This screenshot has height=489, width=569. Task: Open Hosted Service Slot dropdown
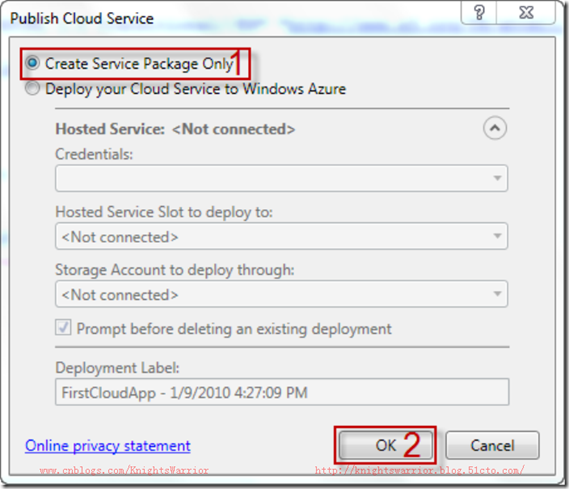tap(281, 236)
